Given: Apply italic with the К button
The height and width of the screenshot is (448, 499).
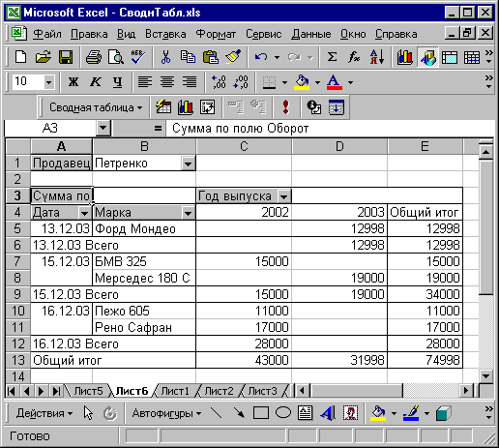Looking at the screenshot, I should [x=96, y=82].
